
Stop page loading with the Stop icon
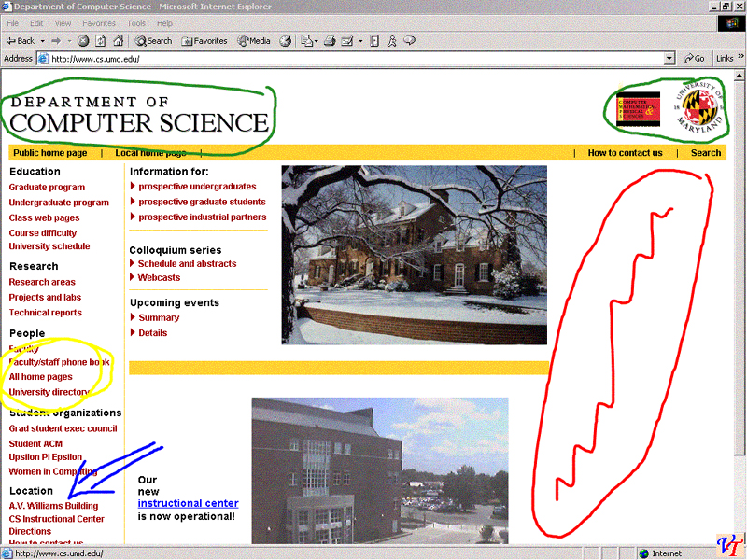(x=83, y=41)
